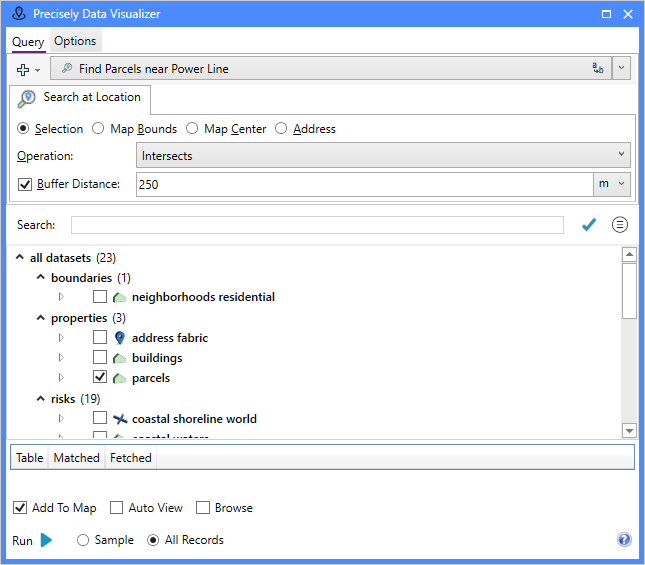Open the Operation Intersects dropdown
Screen dimensions: 645x565
pyautogui.click(x=383, y=155)
